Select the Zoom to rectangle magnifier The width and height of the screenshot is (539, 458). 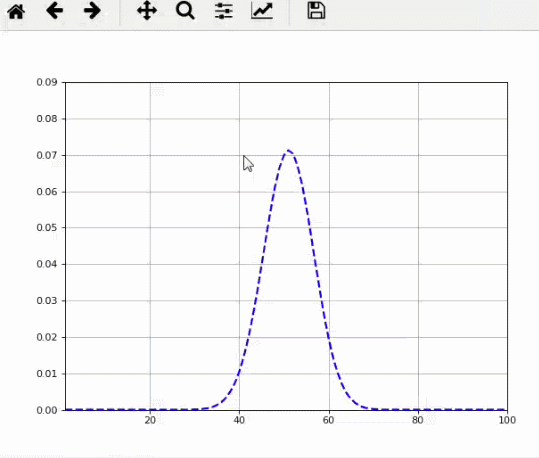pyautogui.click(x=185, y=11)
